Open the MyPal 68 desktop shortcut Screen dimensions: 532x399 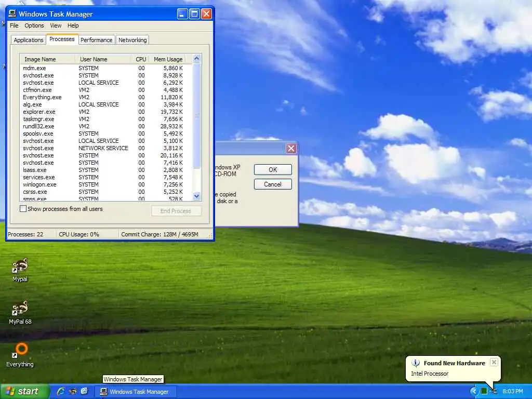point(20,312)
